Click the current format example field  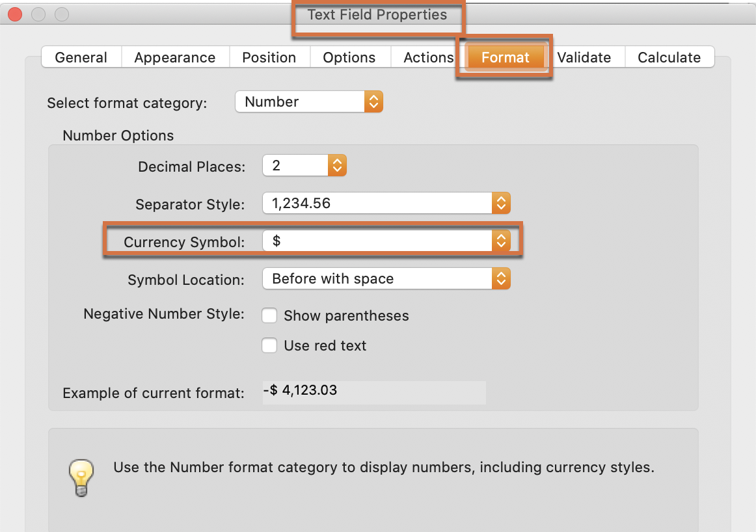(x=374, y=392)
